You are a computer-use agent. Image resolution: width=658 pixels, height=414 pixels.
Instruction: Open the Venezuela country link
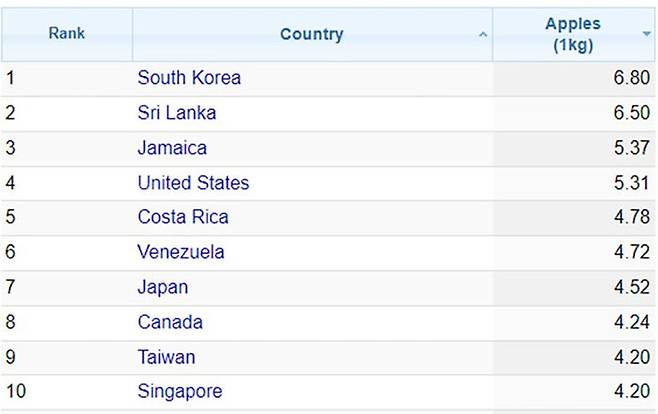[x=181, y=252]
